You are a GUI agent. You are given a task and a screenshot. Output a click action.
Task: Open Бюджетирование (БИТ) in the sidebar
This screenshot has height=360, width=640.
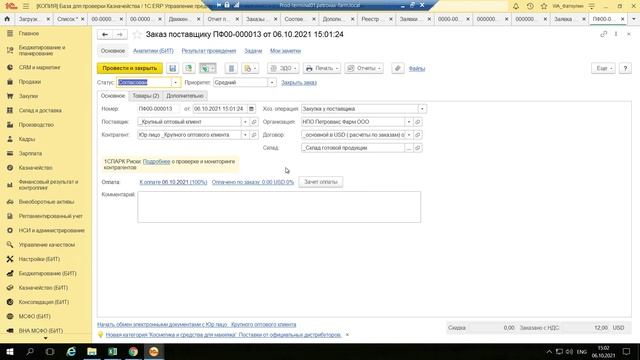point(47,273)
